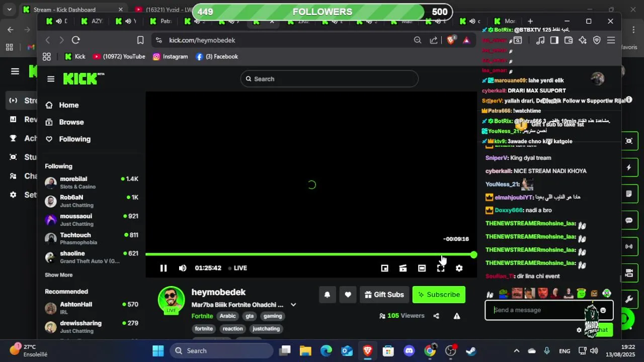Open morebilal channel from Following list

[92, 183]
